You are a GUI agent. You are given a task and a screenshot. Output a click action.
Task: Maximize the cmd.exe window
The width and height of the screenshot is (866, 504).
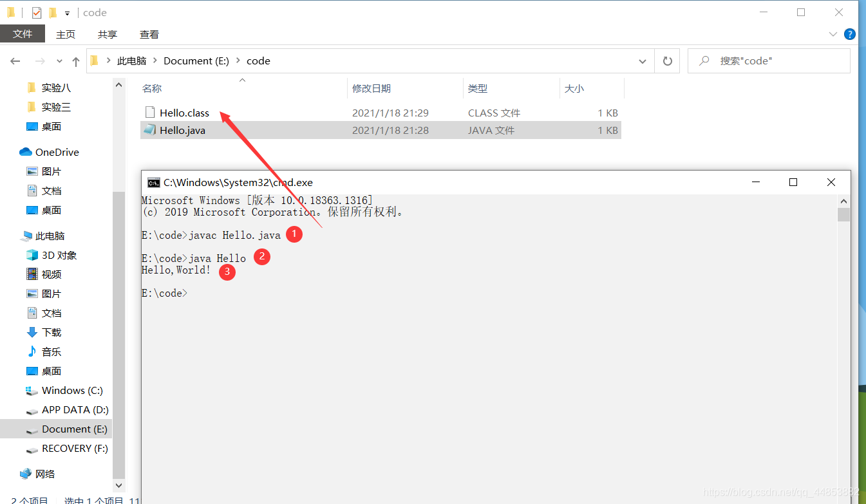(x=793, y=182)
